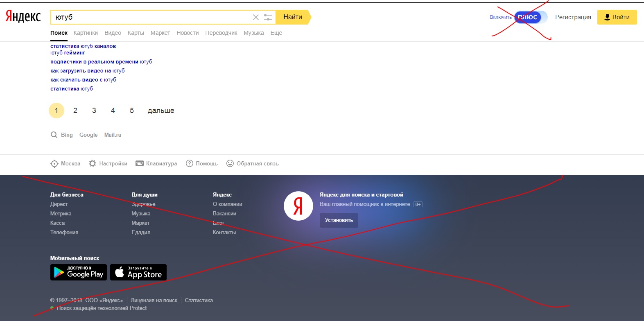The height and width of the screenshot is (321, 644).
Task: Open the Переводчик tab
Action: click(221, 33)
